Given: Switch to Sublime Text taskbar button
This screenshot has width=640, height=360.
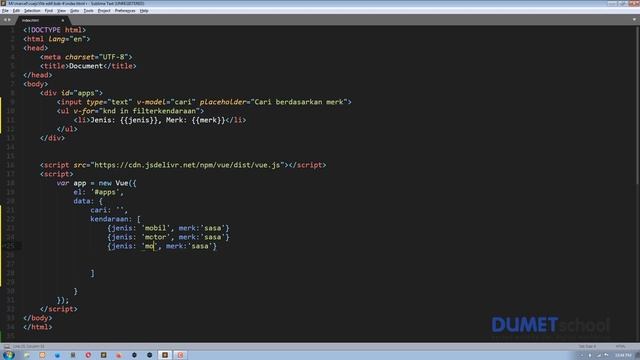Looking at the screenshot, I should click(165, 355).
